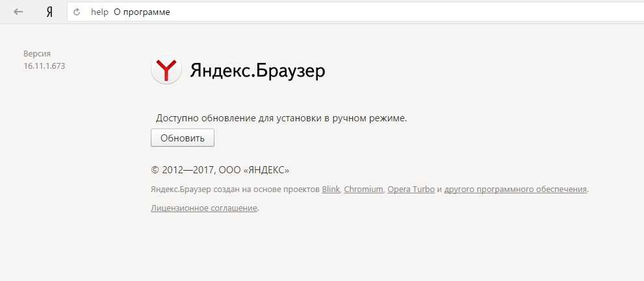Click the 'help' text in the address bar
This screenshot has height=281, width=644.
tap(99, 12)
